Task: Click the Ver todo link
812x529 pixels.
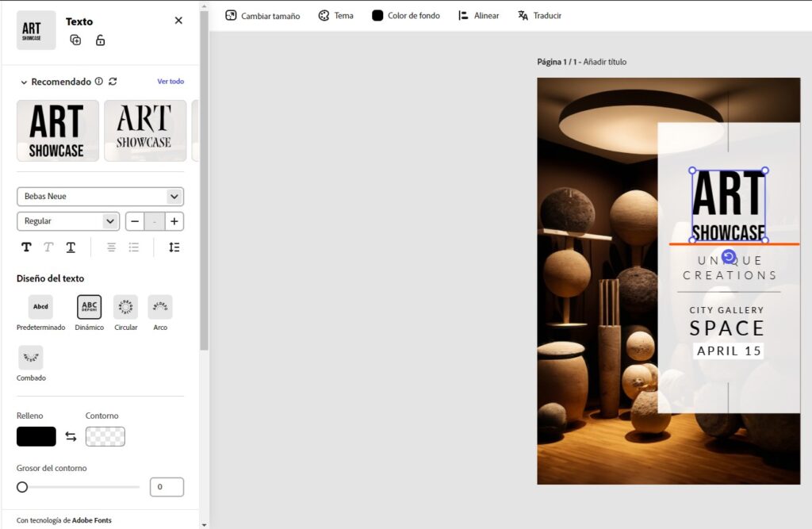Action: click(170, 82)
